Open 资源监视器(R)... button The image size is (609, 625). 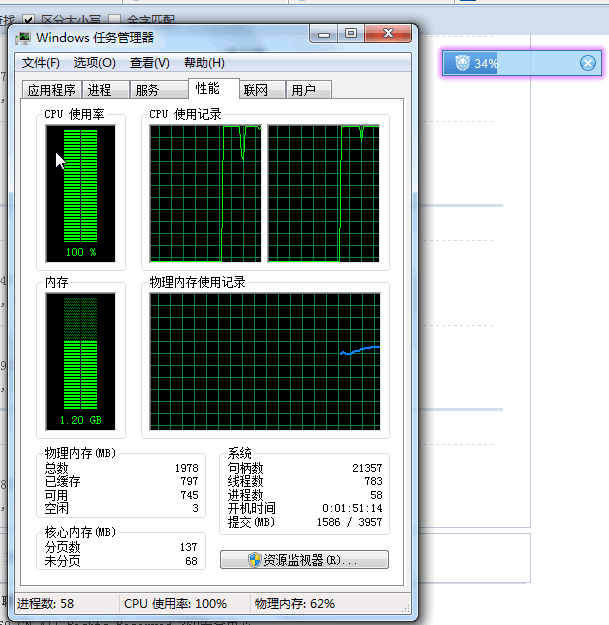point(304,560)
